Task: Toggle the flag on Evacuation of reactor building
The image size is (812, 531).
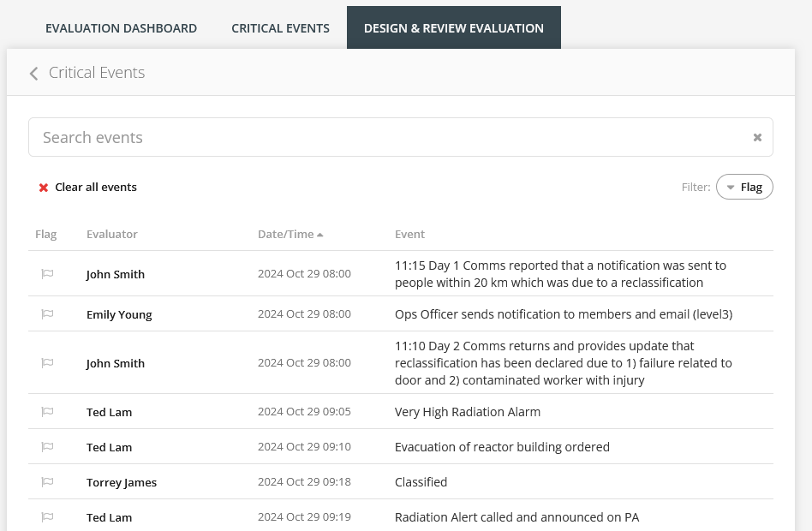Action: [x=47, y=446]
